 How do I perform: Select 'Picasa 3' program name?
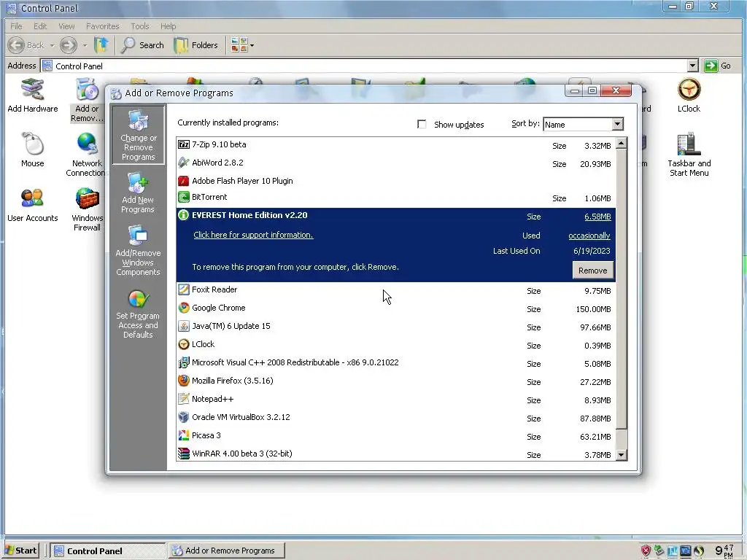206,435
